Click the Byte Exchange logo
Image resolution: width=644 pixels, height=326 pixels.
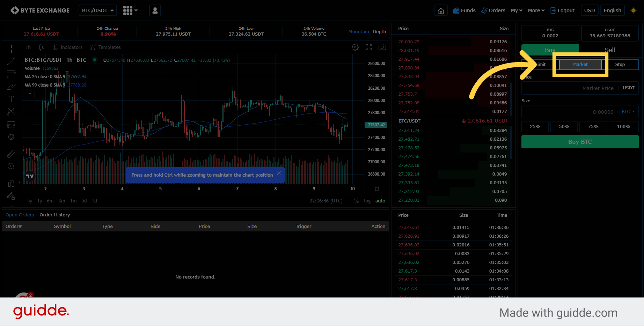coord(40,10)
